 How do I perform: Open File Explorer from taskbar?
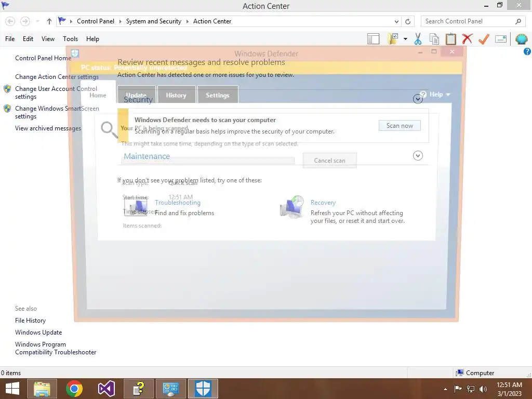pos(42,389)
